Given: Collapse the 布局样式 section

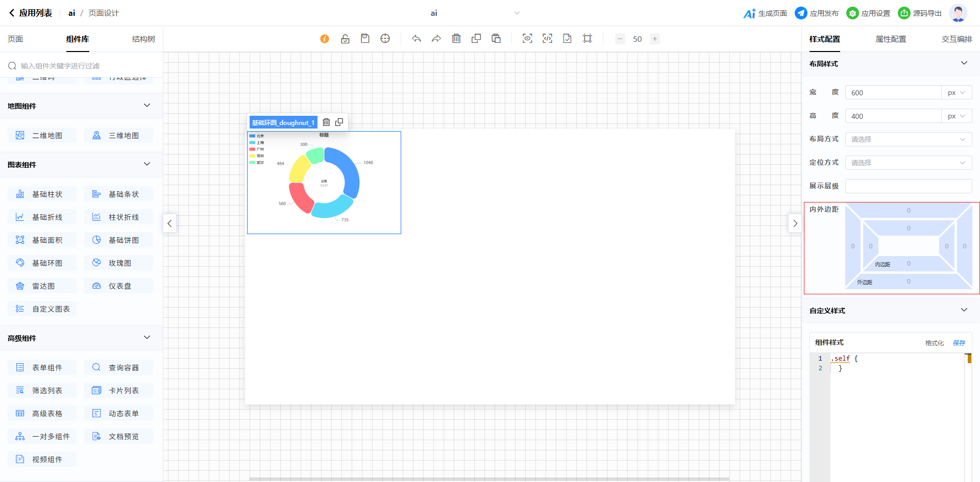Looking at the screenshot, I should tap(964, 63).
